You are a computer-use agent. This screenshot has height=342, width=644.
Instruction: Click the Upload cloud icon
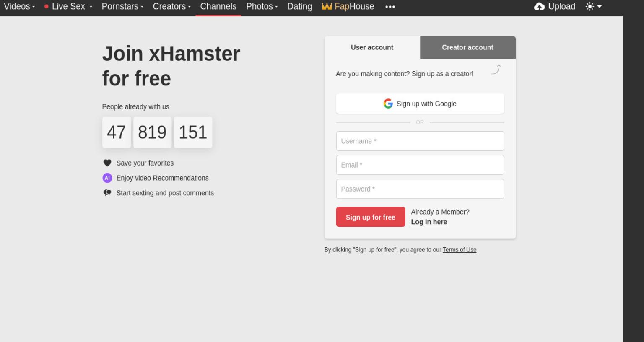pyautogui.click(x=539, y=7)
